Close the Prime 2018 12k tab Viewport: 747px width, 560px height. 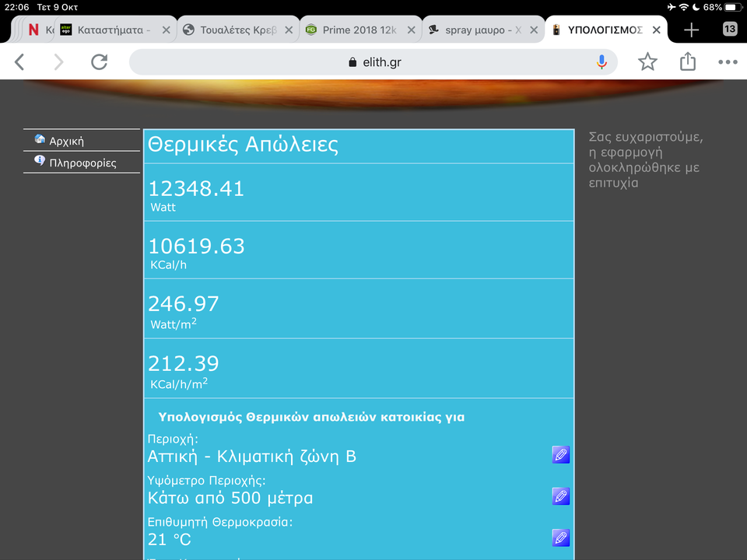click(x=411, y=30)
